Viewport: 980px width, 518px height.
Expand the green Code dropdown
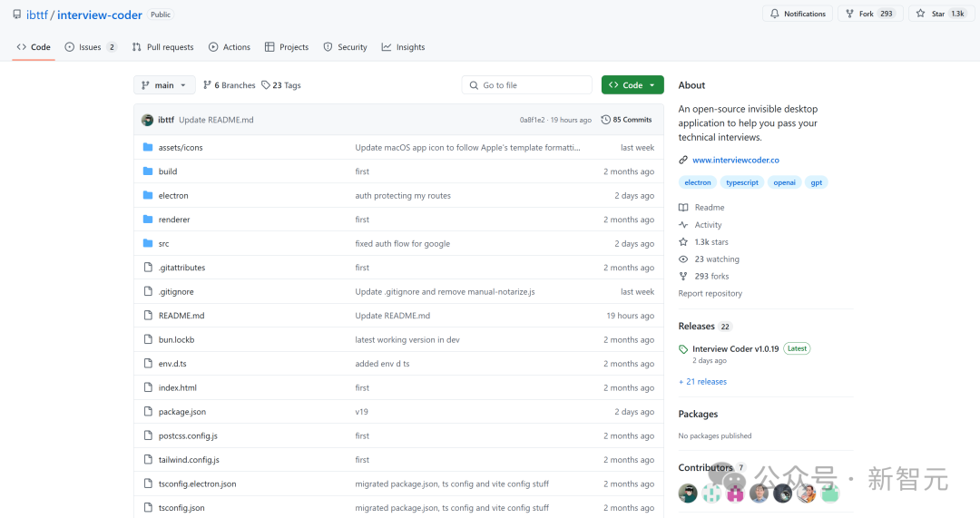pos(632,85)
